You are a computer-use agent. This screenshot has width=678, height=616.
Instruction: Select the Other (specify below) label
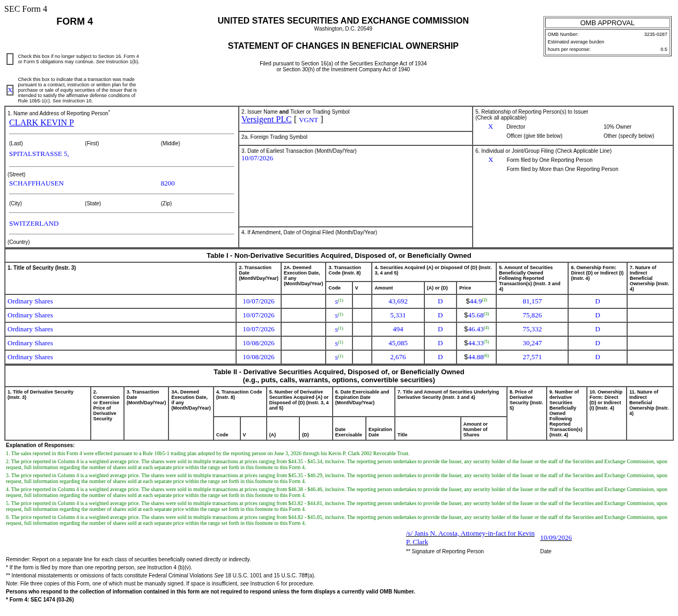click(x=629, y=136)
